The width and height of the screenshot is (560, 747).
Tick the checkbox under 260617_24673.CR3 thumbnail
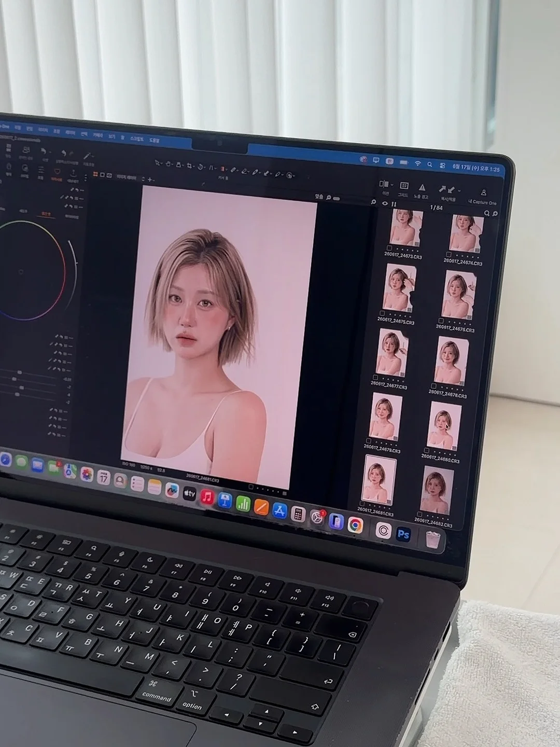coord(389,248)
